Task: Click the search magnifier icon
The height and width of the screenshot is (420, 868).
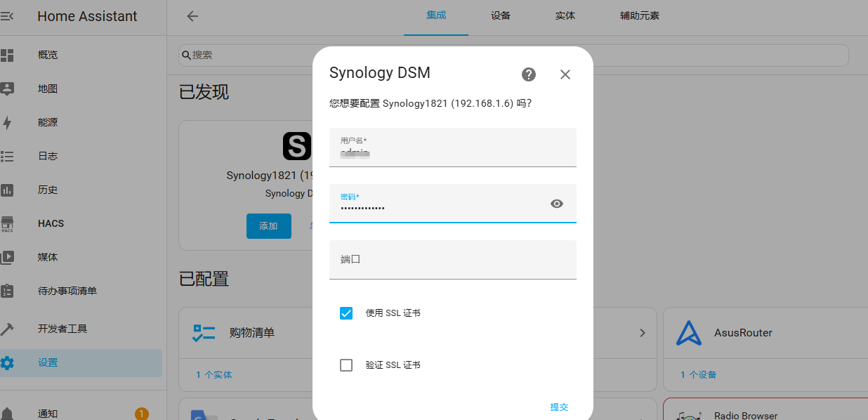Action: 186,55
